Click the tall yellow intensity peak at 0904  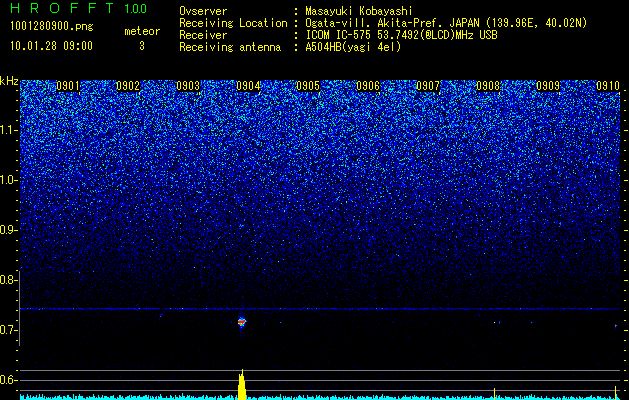pyautogui.click(x=241, y=385)
